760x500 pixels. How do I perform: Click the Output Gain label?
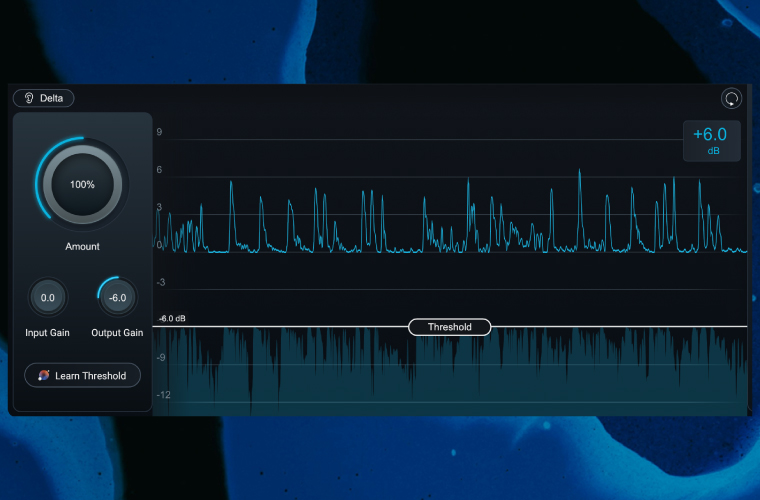[x=117, y=332]
